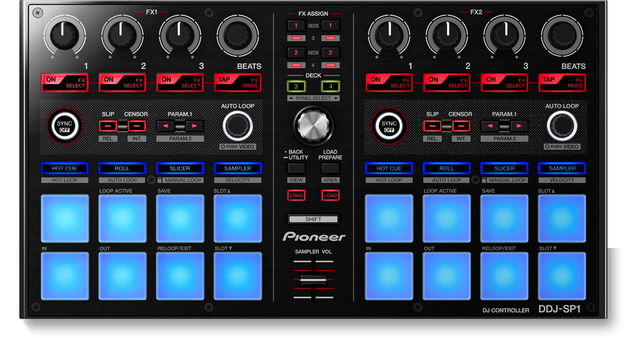Hit the first left top-row performance pad
The width and height of the screenshot is (644, 338).
tap(65, 218)
